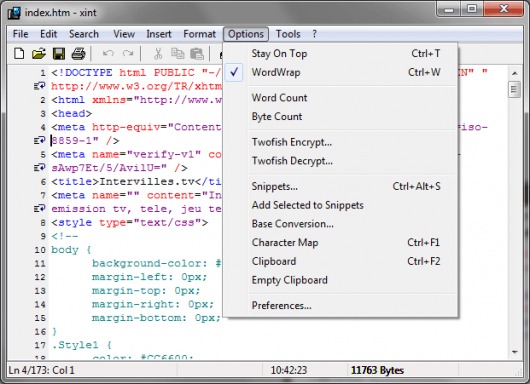Open Snippets... from the menu
This screenshot has width=530, height=384.
click(341, 187)
